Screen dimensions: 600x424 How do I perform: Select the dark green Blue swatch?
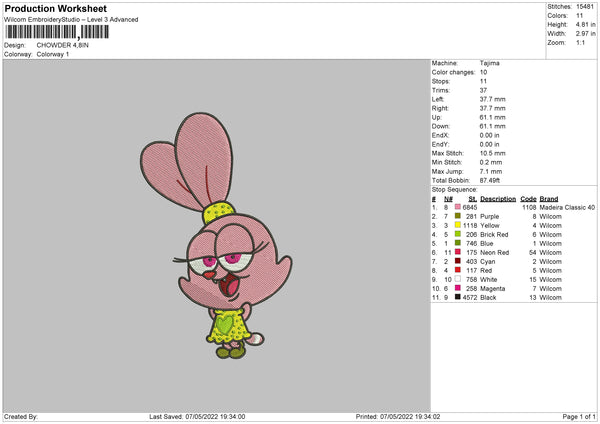(457, 243)
